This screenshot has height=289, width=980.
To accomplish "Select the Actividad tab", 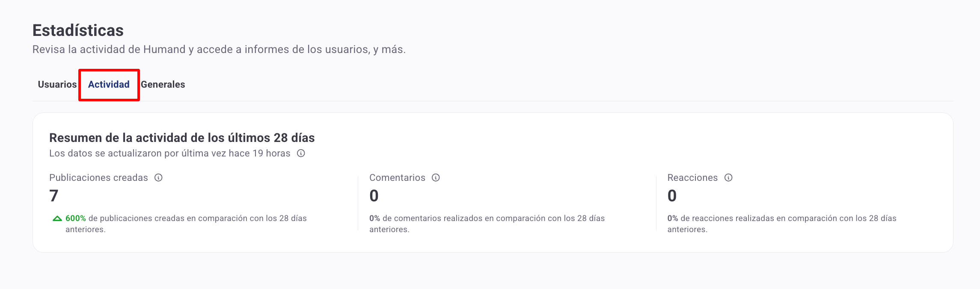I will coord(109,84).
